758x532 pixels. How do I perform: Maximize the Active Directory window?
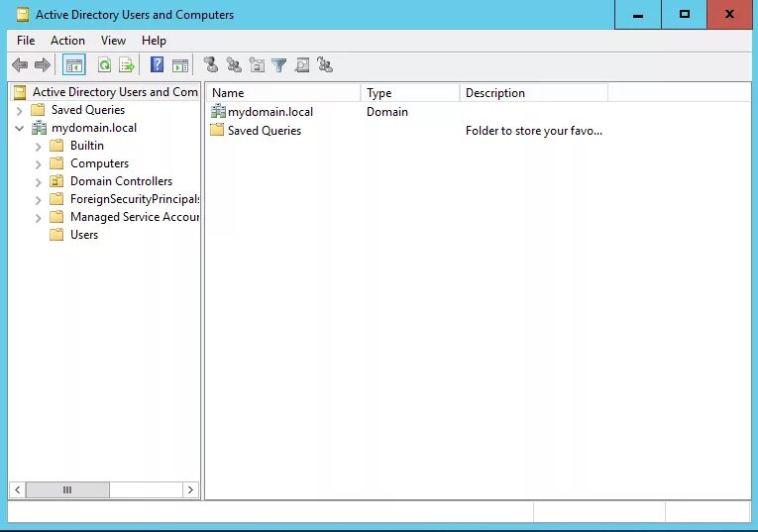click(684, 15)
